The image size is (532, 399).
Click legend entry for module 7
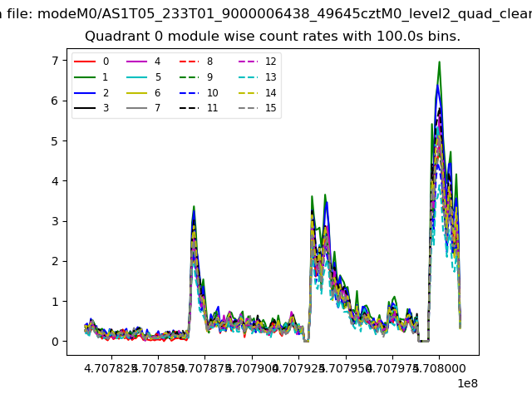pyautogui.click(x=144, y=108)
